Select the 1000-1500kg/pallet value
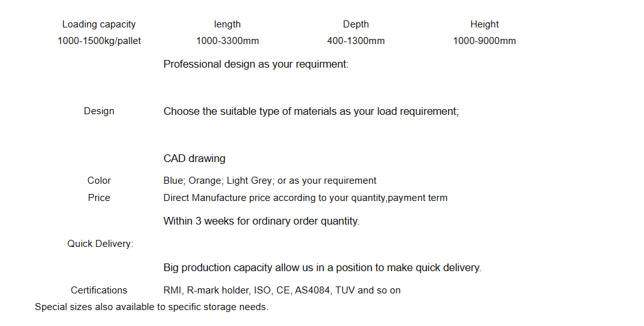 coord(99,41)
